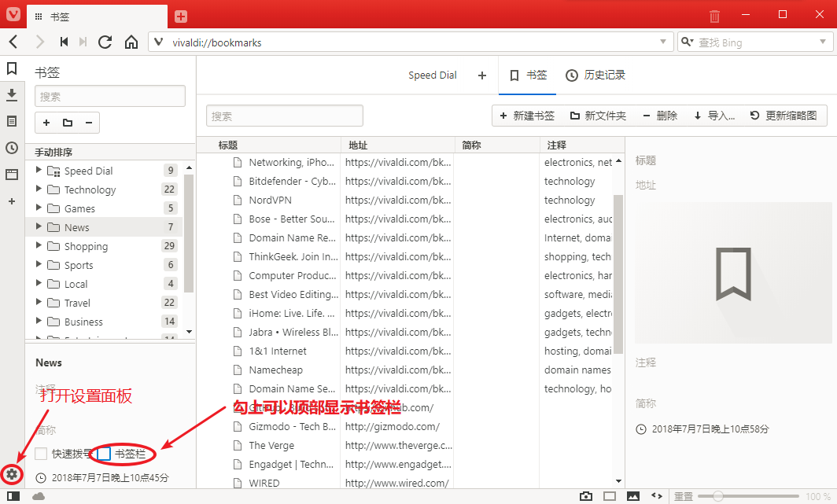This screenshot has height=504, width=837.
Task: Click the settings gear icon
Action: pos(12,473)
